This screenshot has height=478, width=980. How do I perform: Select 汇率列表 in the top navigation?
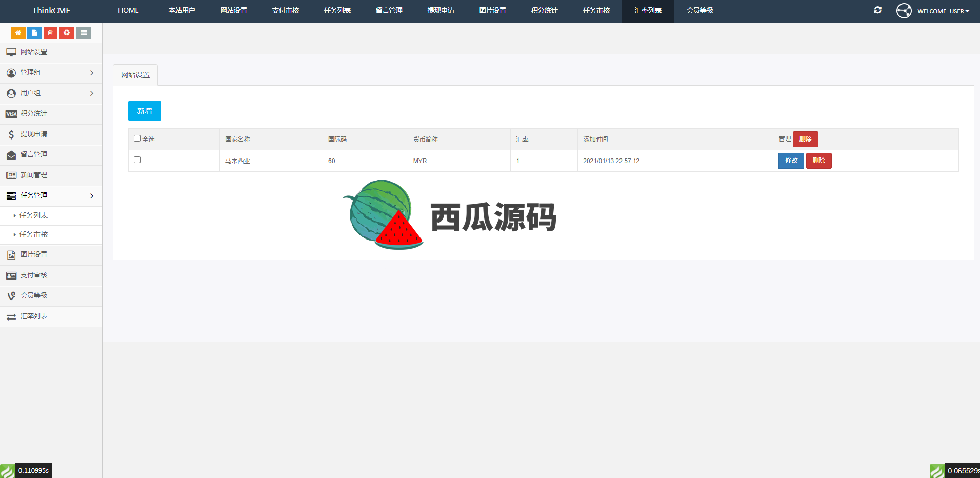648,11
